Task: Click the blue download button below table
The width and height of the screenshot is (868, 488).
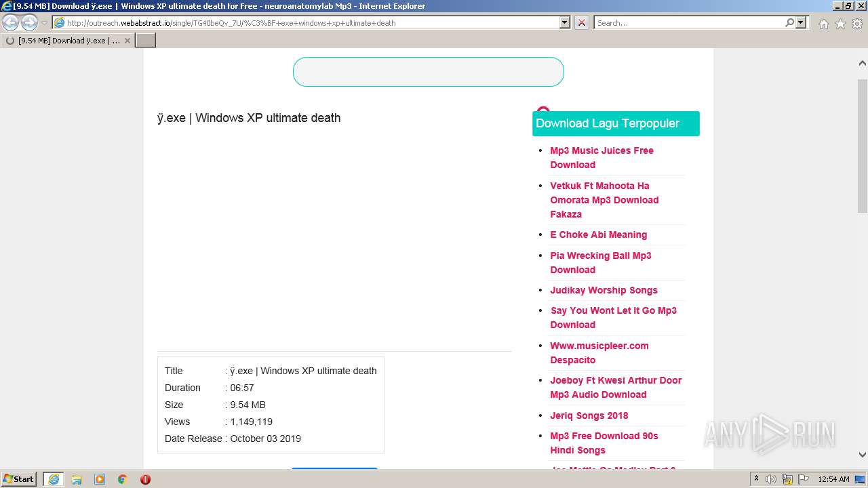Action: tap(334, 469)
